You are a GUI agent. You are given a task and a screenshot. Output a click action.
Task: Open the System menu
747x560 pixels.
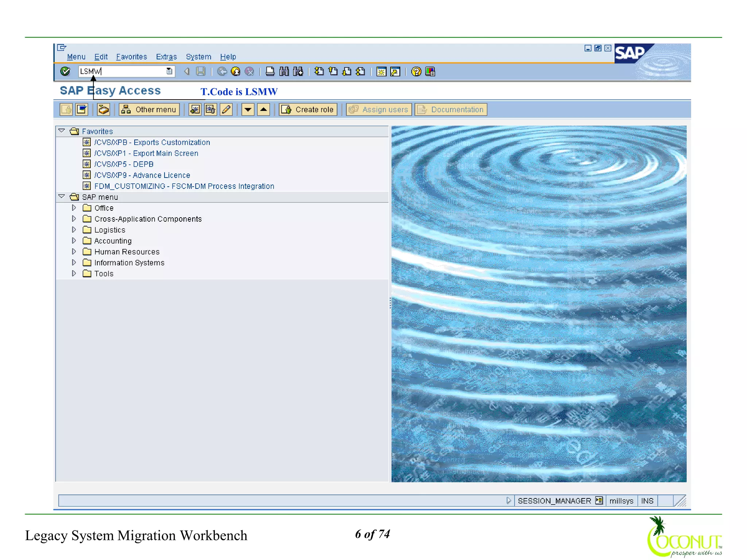[198, 57]
